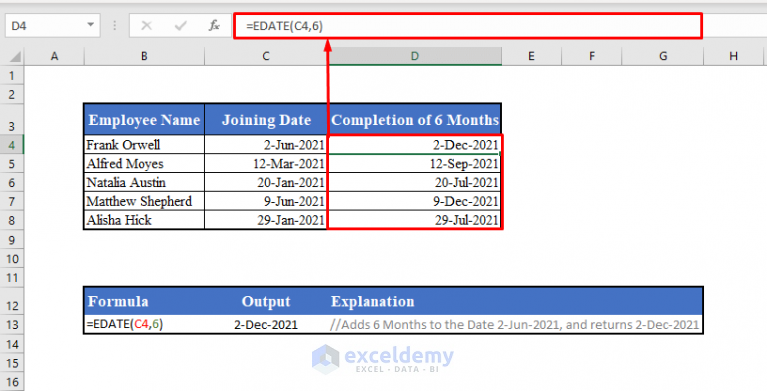
Task: Select column H header
Action: point(734,56)
